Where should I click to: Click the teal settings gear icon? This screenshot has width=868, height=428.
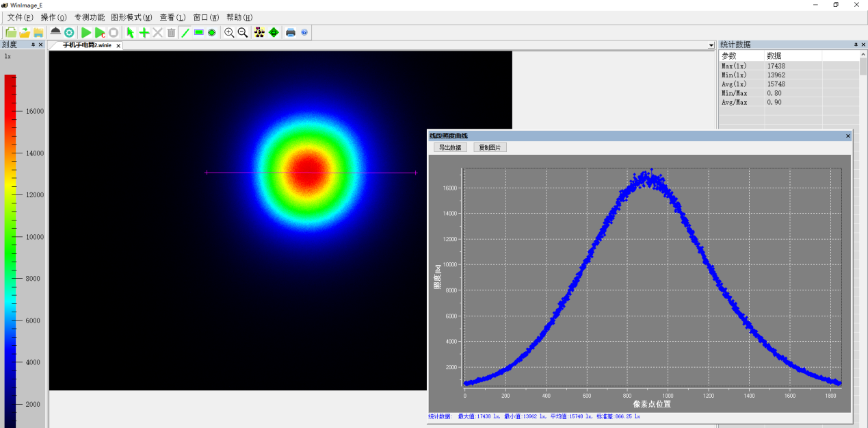tap(69, 32)
